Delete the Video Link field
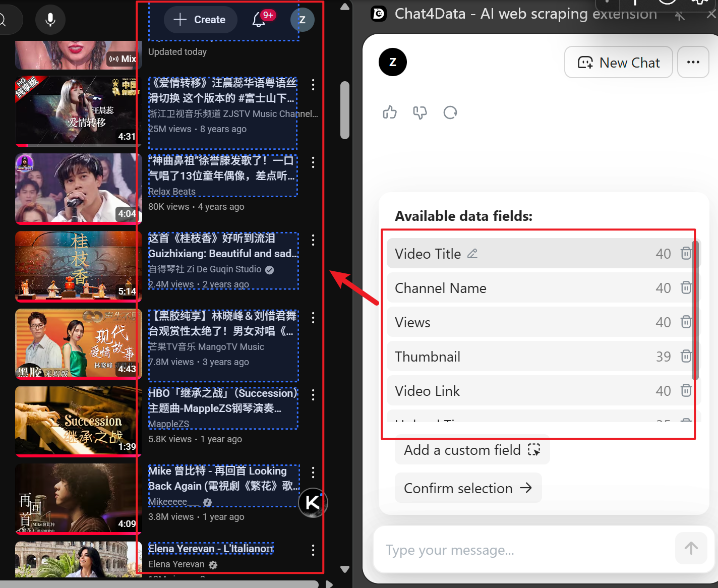The image size is (718, 588). (686, 390)
